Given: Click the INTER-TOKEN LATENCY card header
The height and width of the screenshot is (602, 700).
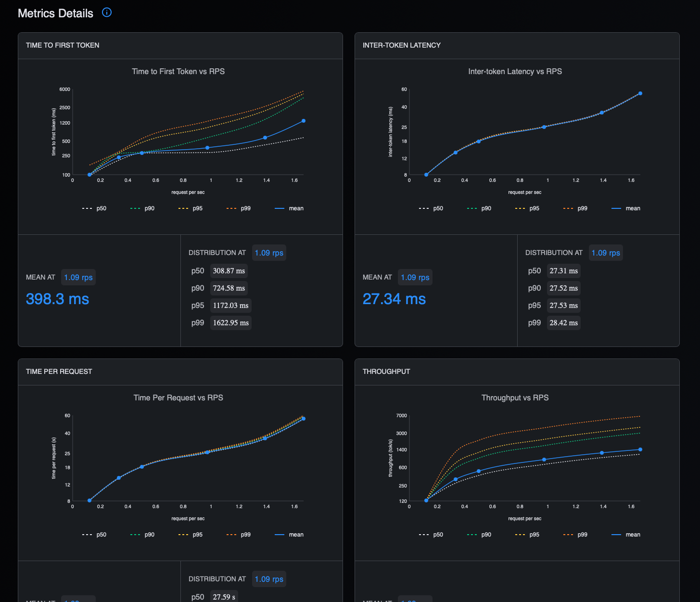Looking at the screenshot, I should coord(517,46).
